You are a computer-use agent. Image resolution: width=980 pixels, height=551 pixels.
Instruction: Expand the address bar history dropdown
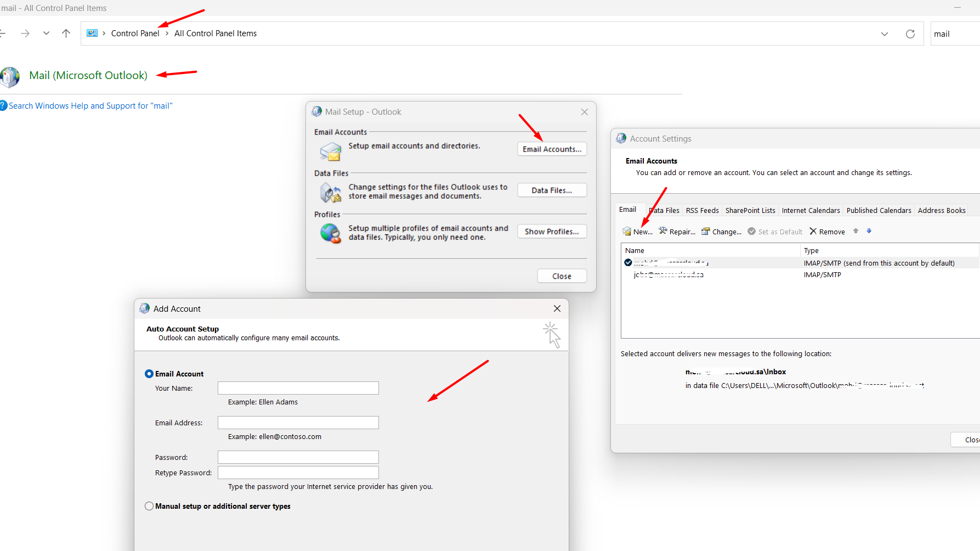884,34
